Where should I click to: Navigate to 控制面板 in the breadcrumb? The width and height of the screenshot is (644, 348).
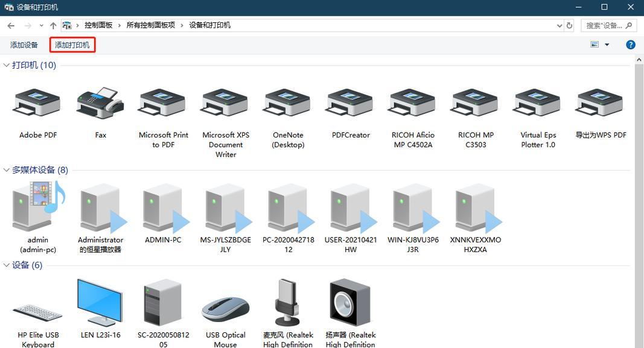point(98,25)
